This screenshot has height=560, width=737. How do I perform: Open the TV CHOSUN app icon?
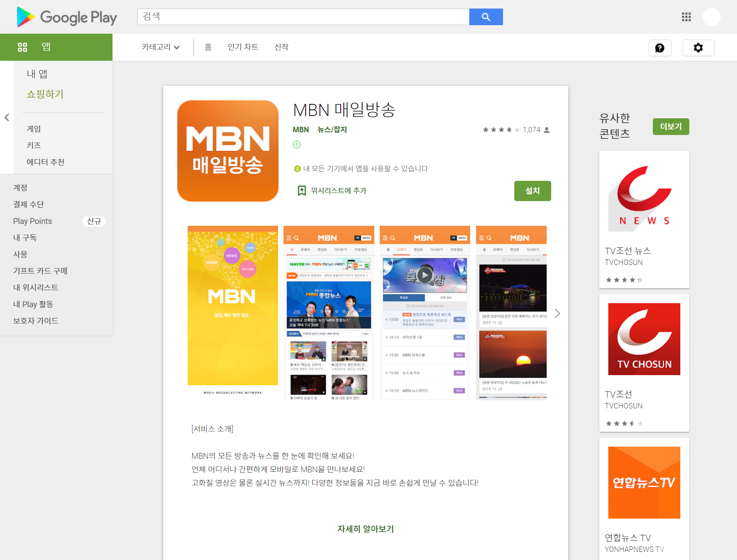[644, 339]
